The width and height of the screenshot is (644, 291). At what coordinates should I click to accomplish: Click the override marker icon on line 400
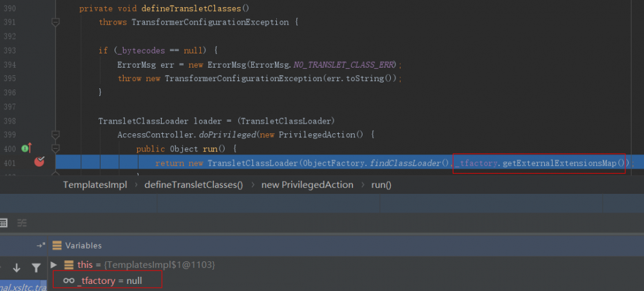[26, 148]
